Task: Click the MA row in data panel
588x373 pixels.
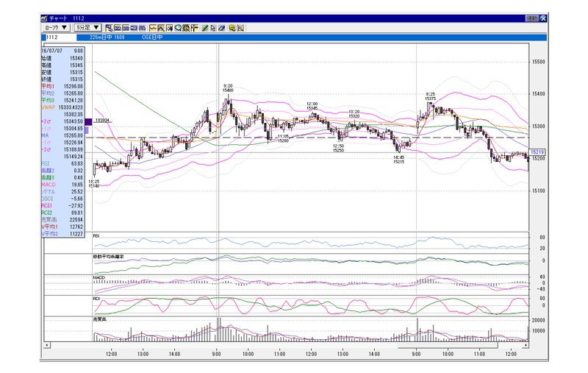Action: pyautogui.click(x=62, y=135)
